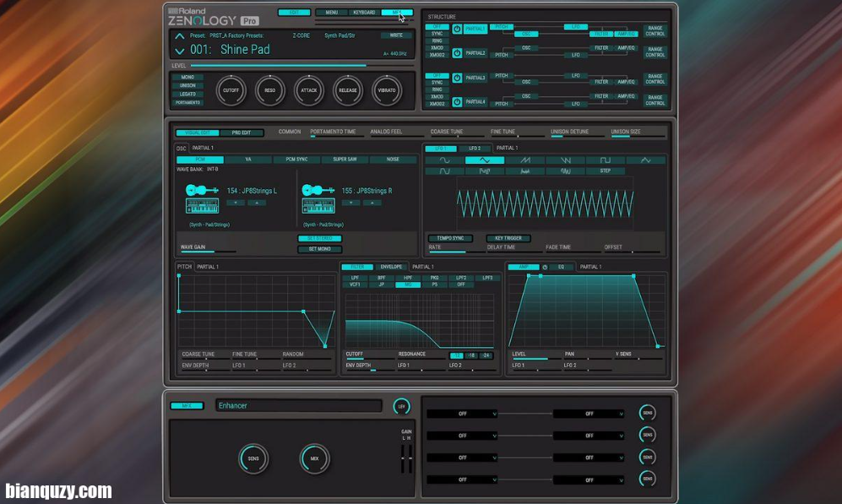Open second row left OFF dropdown
This screenshot has height=504, width=842.
462,436
